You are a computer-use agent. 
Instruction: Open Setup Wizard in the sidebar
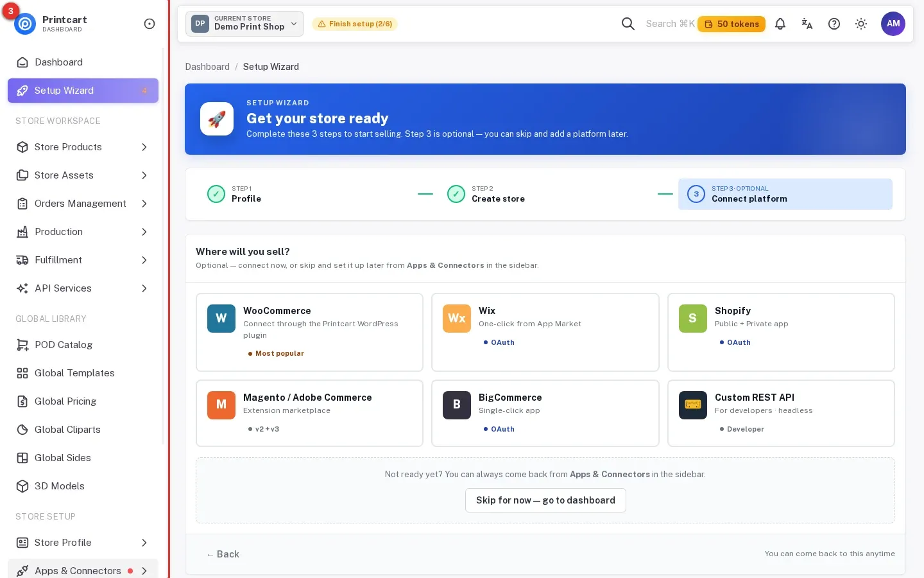(83, 91)
